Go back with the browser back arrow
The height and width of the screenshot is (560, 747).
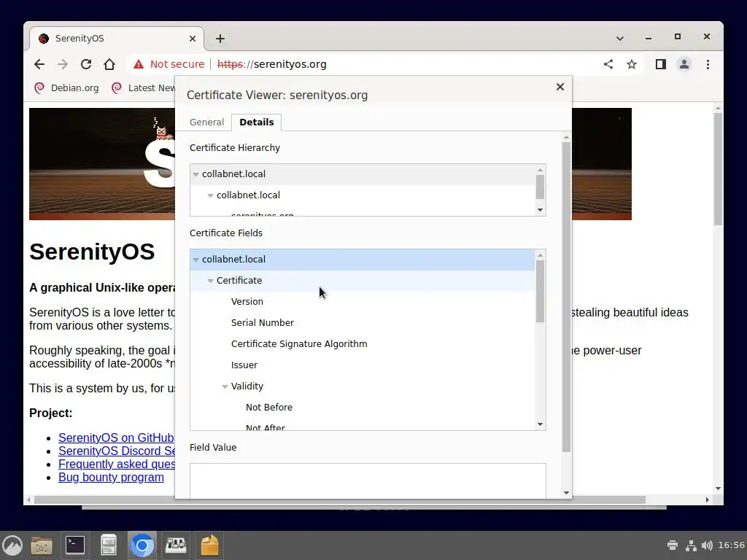point(39,64)
